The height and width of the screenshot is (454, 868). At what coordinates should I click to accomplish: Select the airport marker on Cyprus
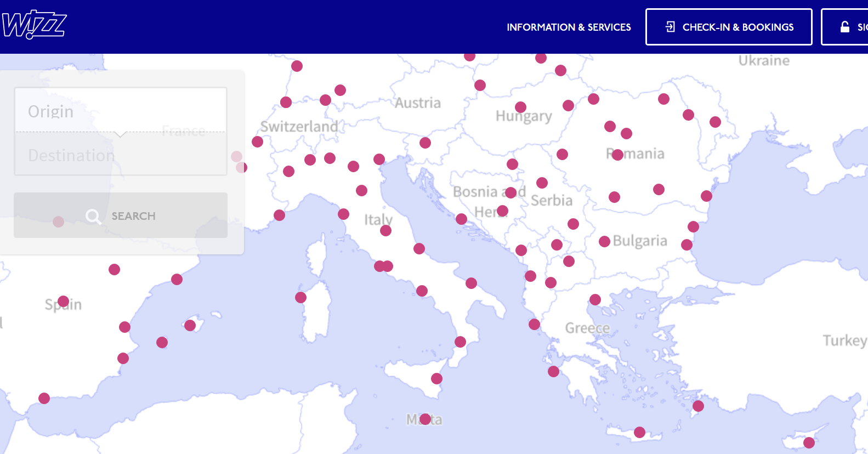809,442
